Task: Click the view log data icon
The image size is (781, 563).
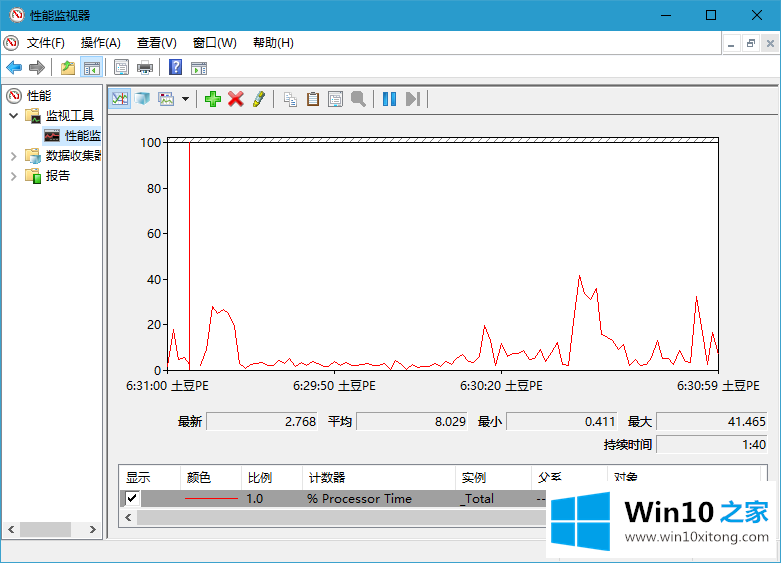Action: coord(142,99)
